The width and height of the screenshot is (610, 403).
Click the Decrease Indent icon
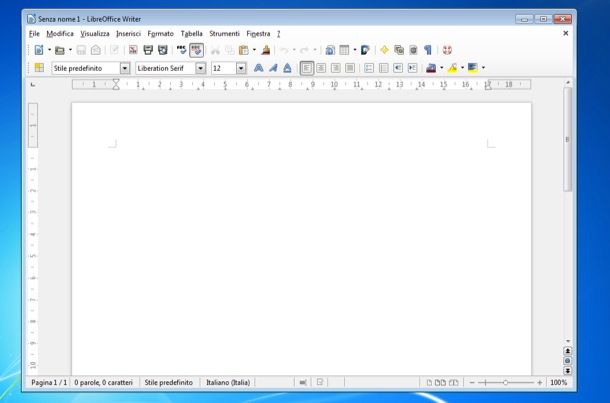point(398,68)
